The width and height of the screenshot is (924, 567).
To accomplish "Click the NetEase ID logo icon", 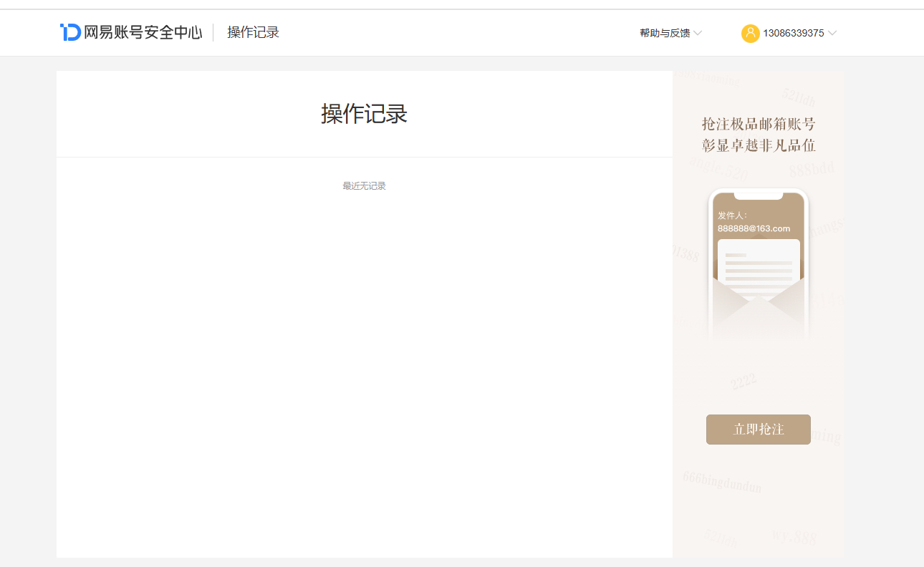I will (70, 32).
